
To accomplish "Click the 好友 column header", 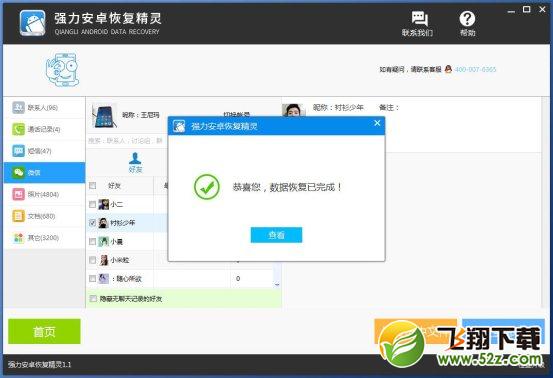I will click(114, 186).
